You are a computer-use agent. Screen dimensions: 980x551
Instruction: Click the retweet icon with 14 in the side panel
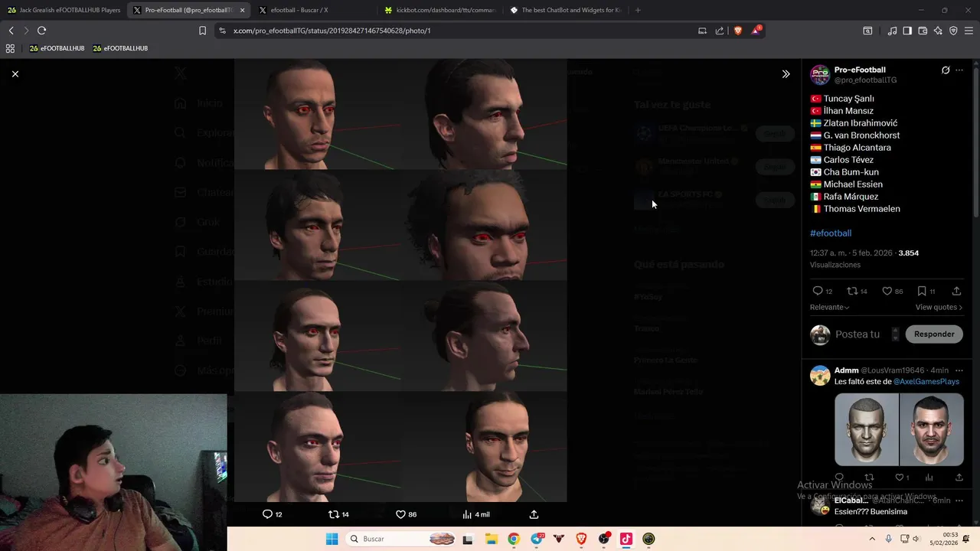(x=852, y=291)
